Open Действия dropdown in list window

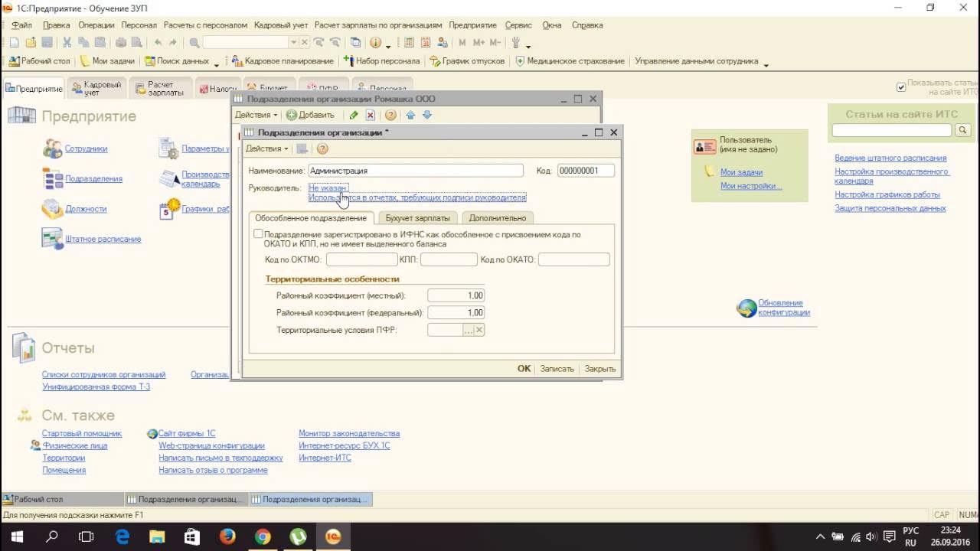[x=256, y=115]
